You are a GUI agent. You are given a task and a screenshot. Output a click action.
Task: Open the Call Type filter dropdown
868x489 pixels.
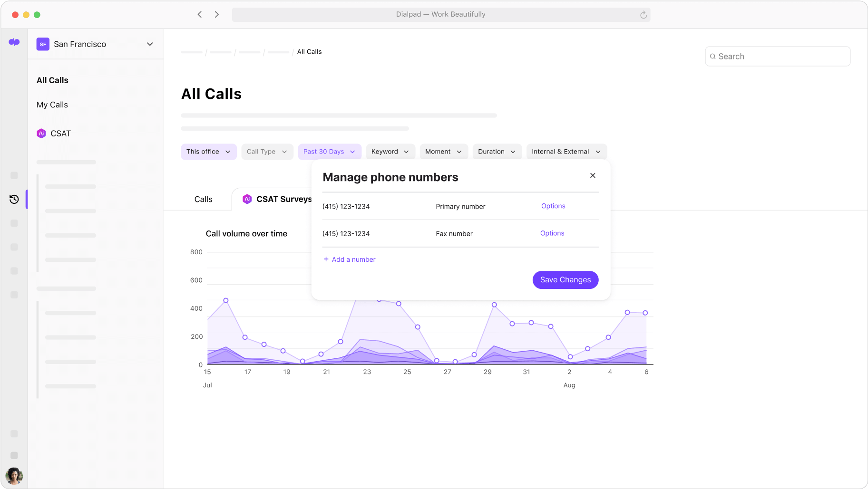tap(267, 152)
